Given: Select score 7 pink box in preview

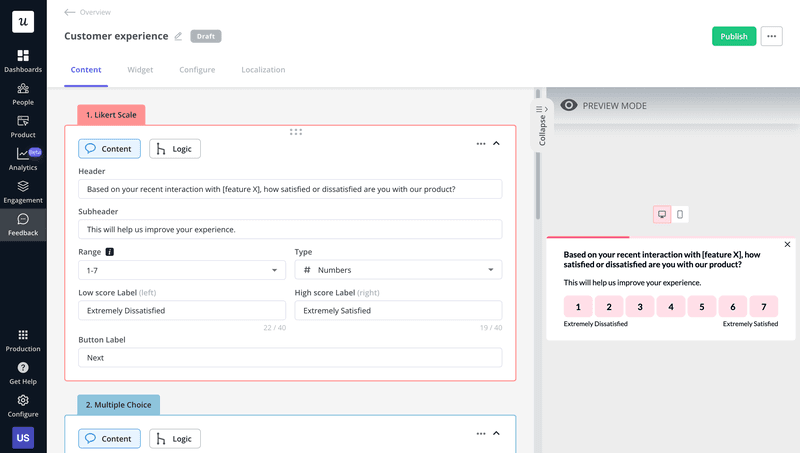Looking at the screenshot, I should 764,307.
